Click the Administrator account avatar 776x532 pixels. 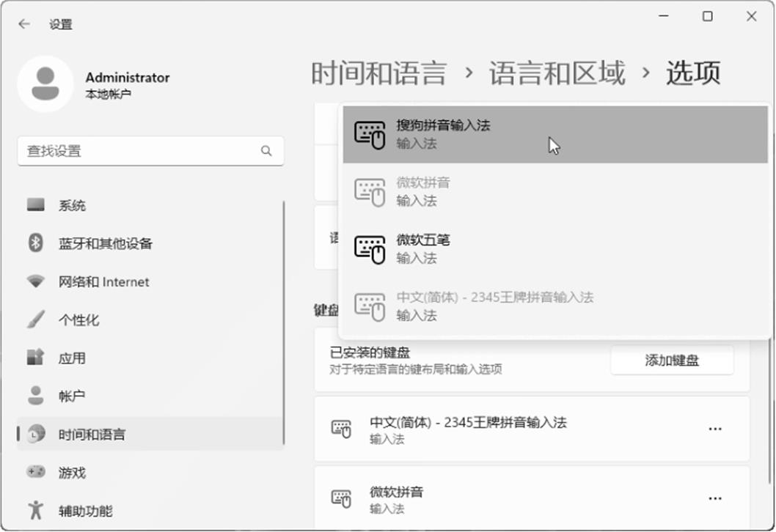(x=45, y=84)
